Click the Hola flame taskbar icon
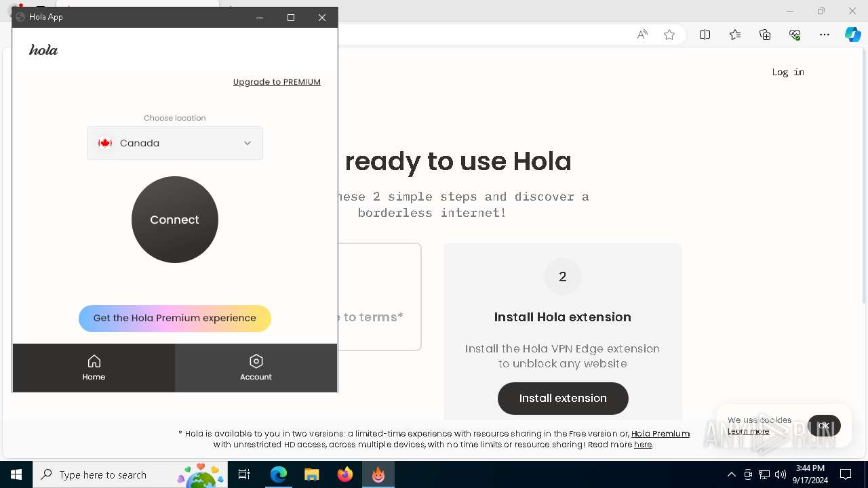 378,474
